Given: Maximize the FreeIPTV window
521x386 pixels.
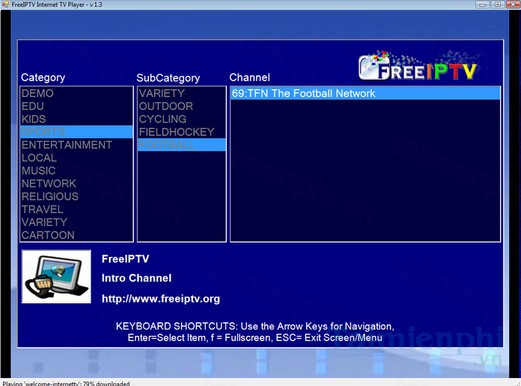Looking at the screenshot, I should [497, 4].
